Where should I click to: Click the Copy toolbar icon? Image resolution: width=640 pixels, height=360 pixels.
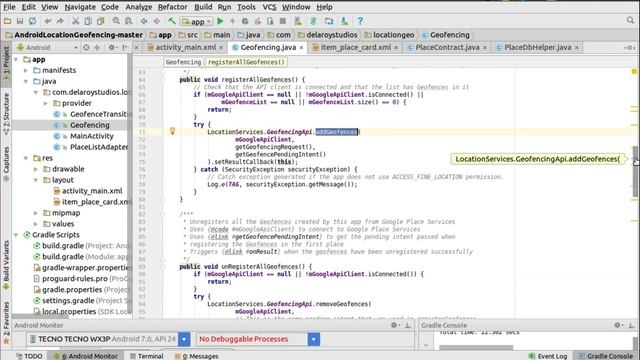point(88,21)
